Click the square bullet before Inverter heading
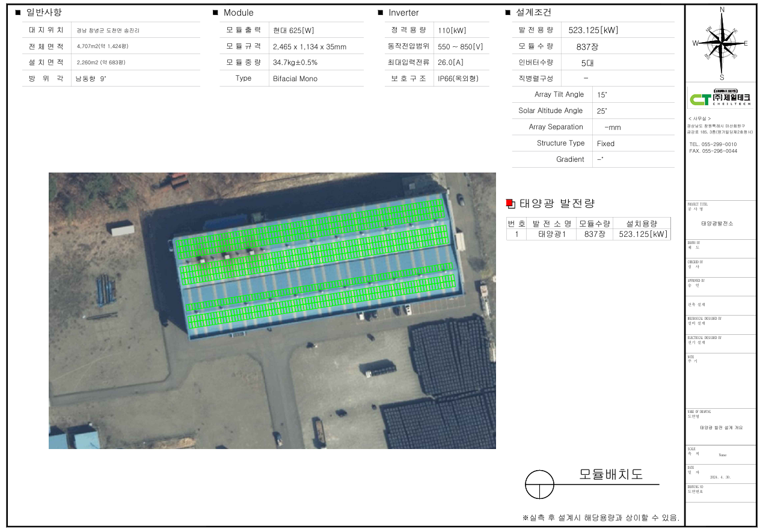The image size is (763, 532). [381, 13]
